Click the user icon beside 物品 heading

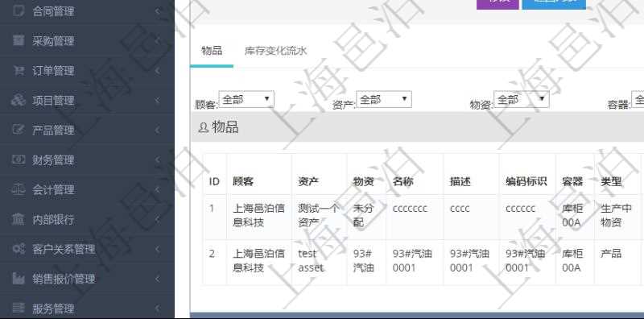204,128
